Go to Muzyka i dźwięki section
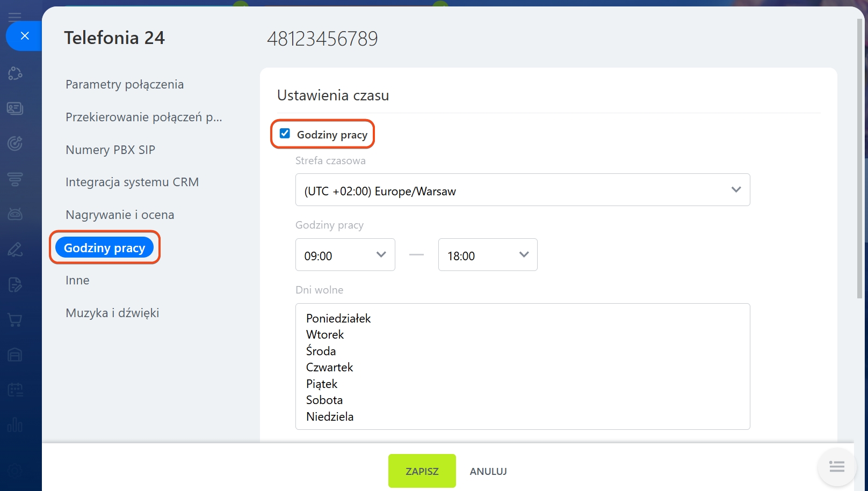 [x=112, y=313]
